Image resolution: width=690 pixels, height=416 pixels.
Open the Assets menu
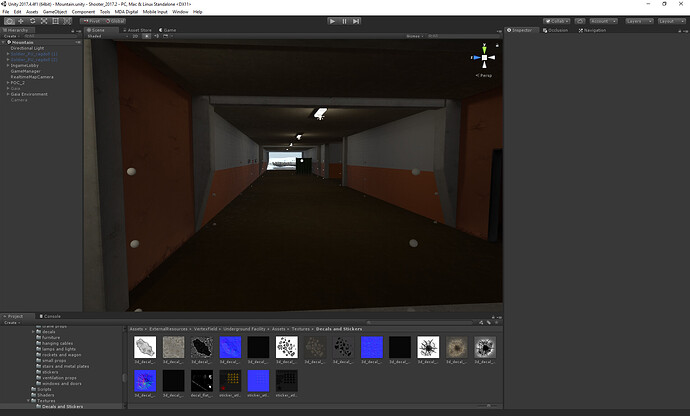tap(32, 12)
